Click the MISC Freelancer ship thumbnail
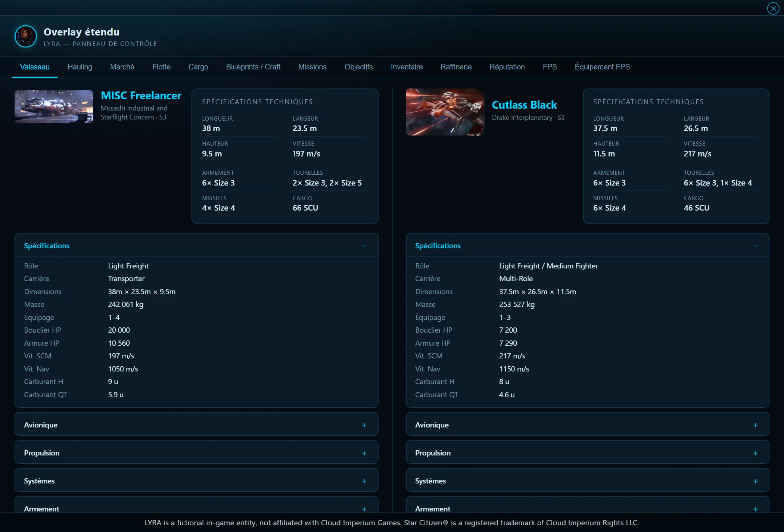The image size is (784, 532). coord(54,106)
